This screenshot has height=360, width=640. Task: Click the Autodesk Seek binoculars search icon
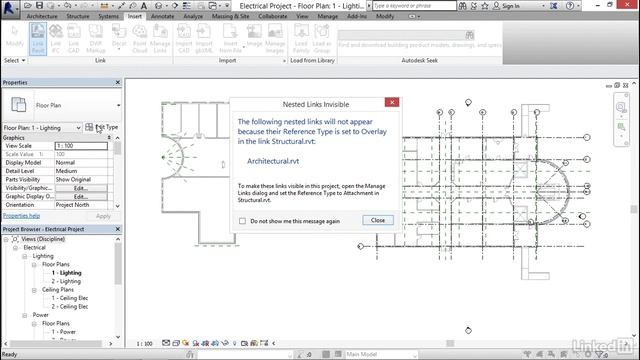coord(470,35)
